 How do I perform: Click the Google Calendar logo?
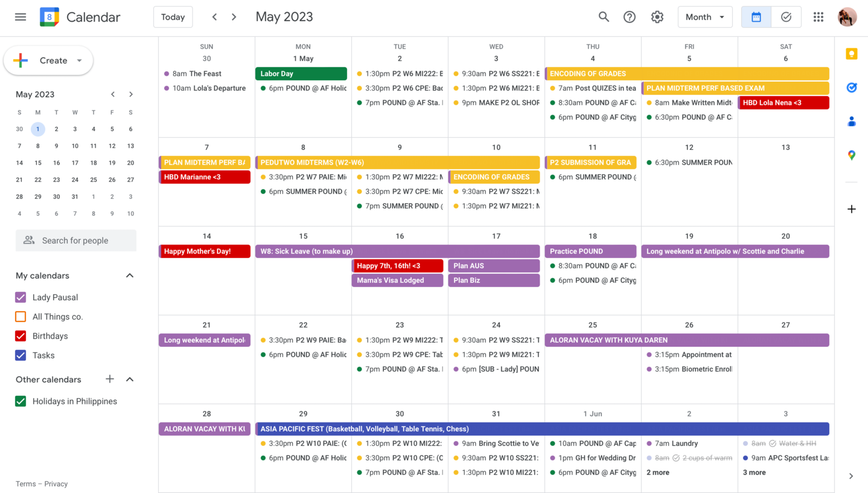[x=49, y=17]
